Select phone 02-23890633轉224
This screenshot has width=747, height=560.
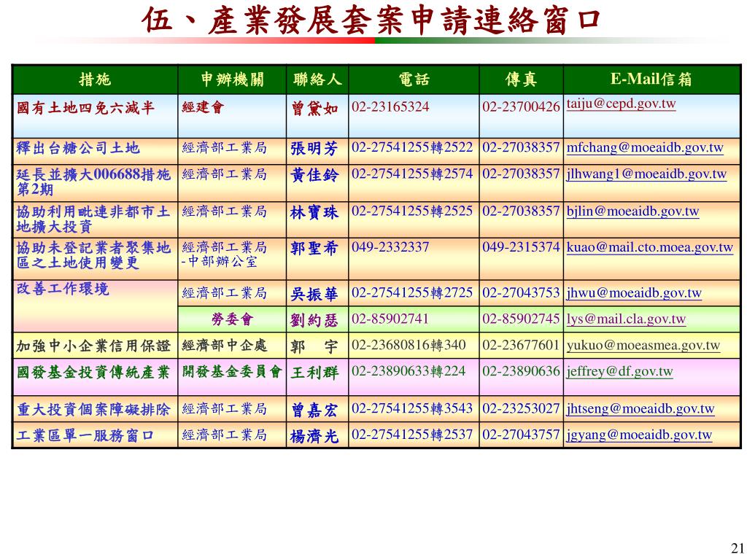[409, 371]
